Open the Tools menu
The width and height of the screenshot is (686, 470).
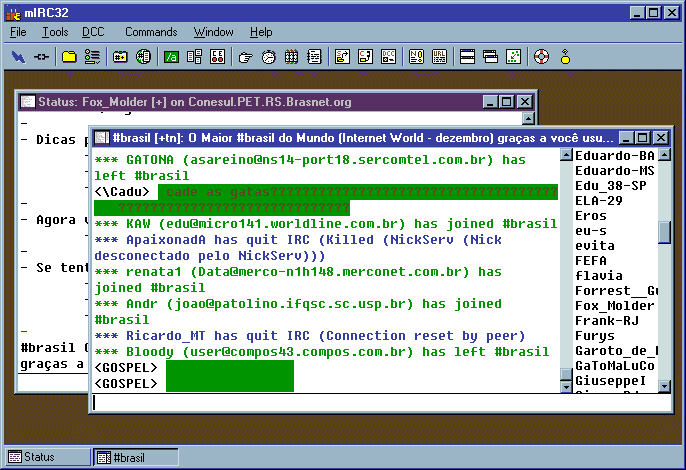55,32
